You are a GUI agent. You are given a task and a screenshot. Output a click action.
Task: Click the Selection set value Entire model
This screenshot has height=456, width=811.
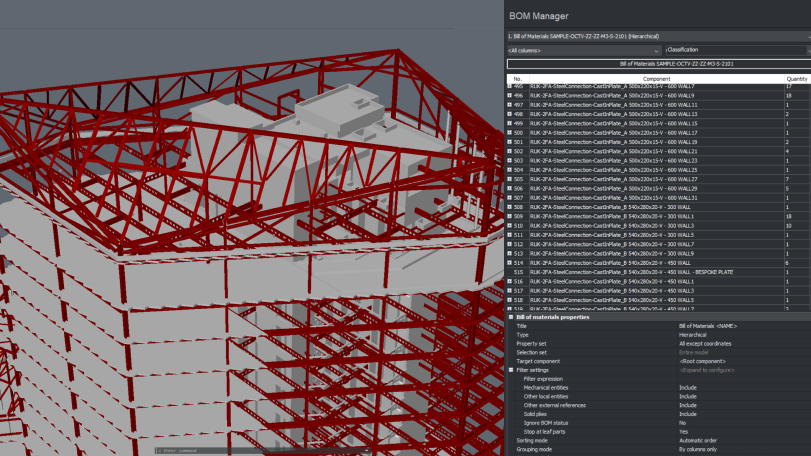pyautogui.click(x=694, y=353)
